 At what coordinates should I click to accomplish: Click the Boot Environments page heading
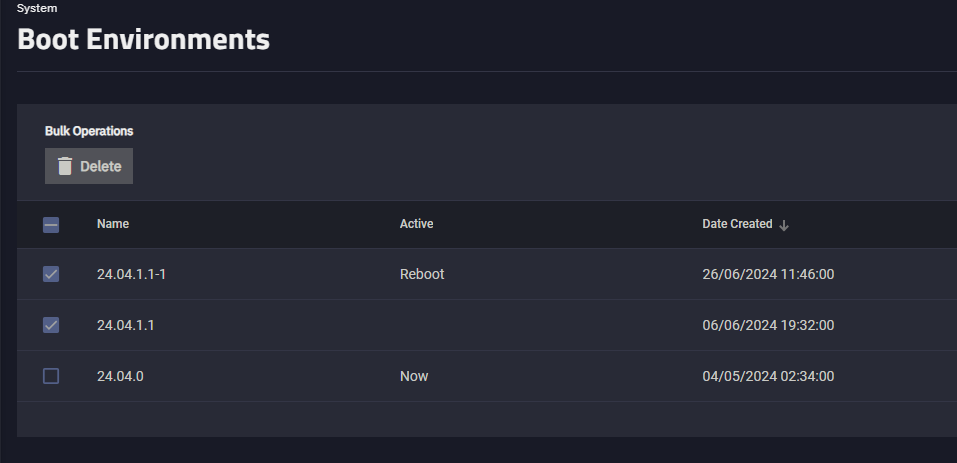[x=143, y=40]
